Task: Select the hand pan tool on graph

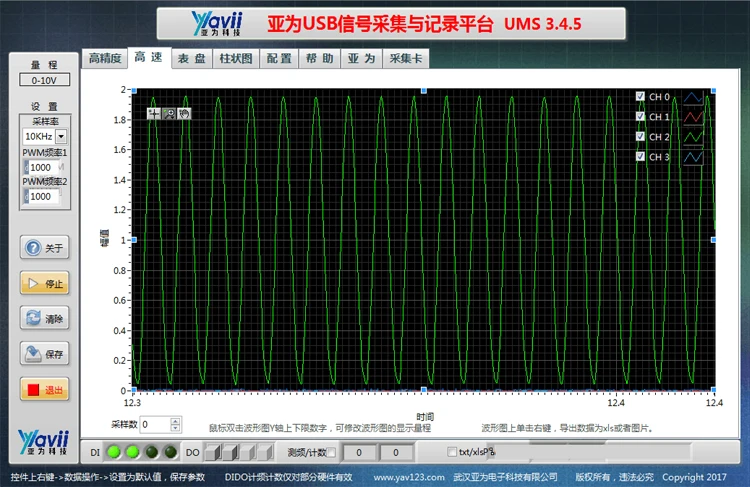Action: pyautogui.click(x=184, y=113)
